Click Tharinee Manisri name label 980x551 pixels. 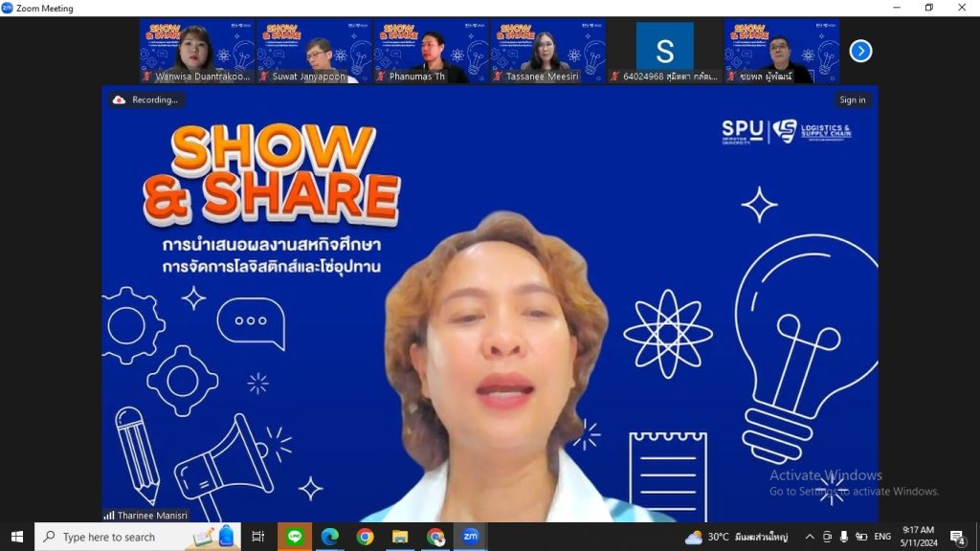pos(152,516)
